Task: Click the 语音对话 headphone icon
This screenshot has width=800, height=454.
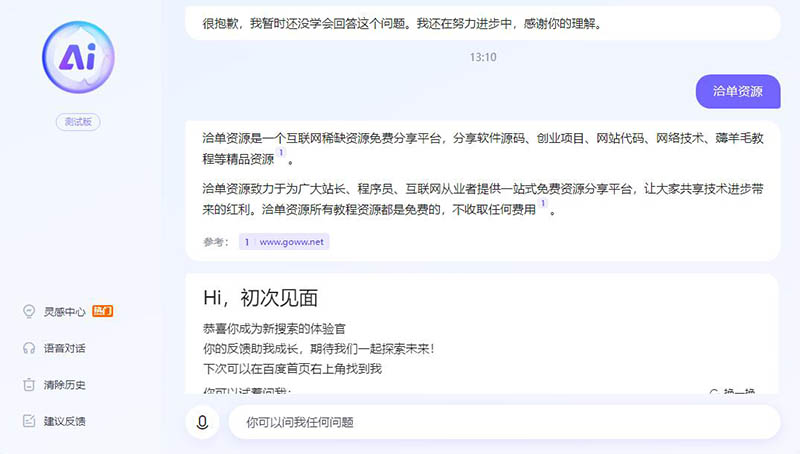Action: click(x=29, y=348)
